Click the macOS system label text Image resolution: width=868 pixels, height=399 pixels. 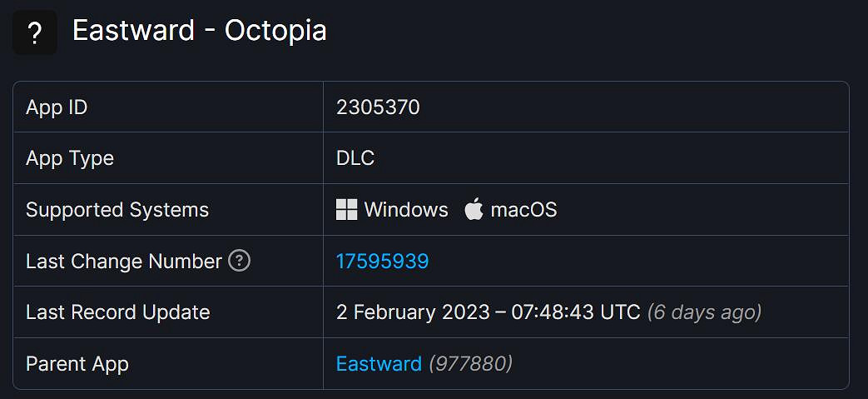pos(523,210)
